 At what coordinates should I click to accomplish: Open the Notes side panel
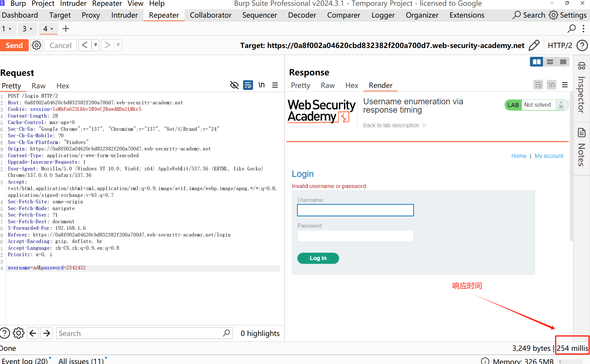[581, 147]
